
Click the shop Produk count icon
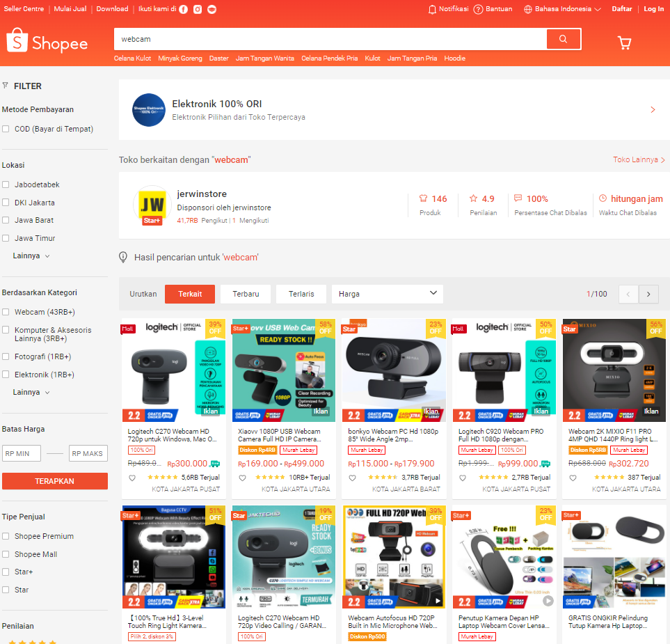(x=423, y=198)
